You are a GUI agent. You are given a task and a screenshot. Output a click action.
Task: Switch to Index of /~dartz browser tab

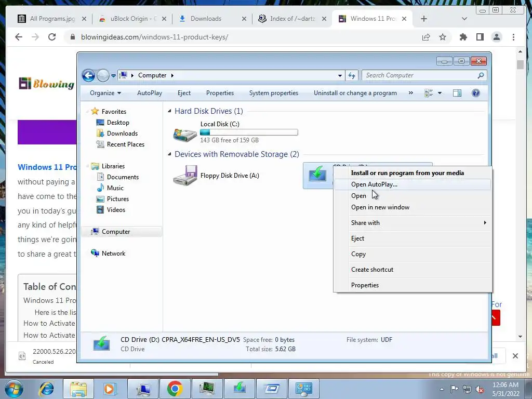[x=292, y=19]
